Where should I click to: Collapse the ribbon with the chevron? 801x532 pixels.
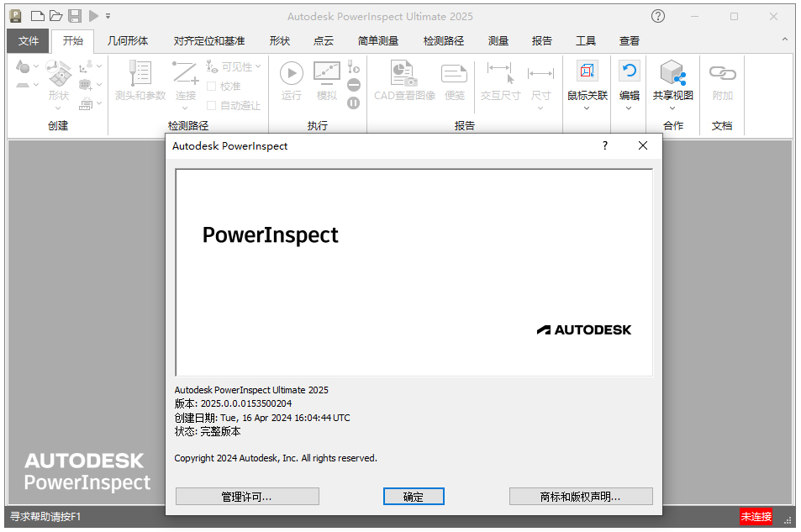(785, 40)
